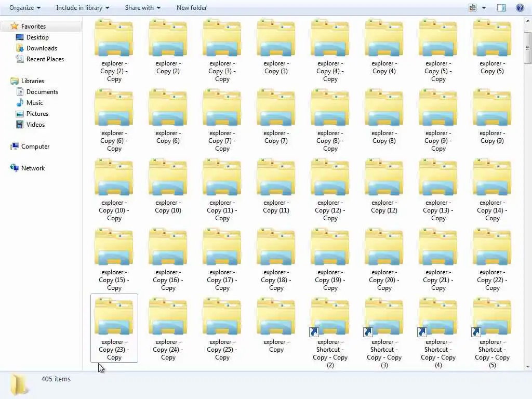Click the New folder button

[192, 7]
